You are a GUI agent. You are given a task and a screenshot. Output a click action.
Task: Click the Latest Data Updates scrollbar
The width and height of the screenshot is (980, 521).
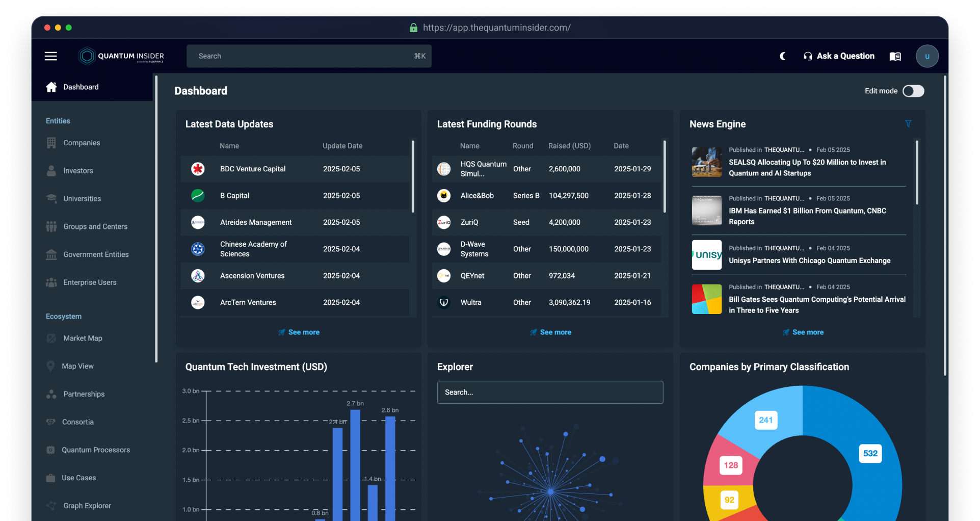[412, 176]
